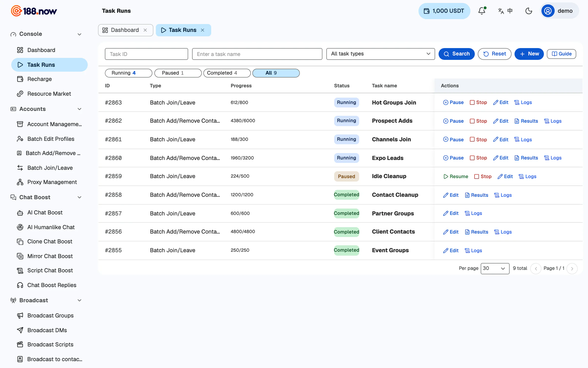Filter by Running tasks
The image size is (588, 368).
(128, 73)
